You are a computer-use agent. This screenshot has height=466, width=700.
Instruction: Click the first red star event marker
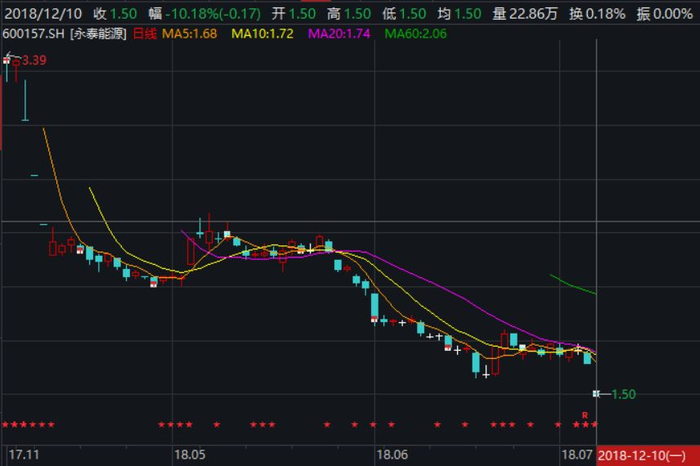tap(5, 424)
